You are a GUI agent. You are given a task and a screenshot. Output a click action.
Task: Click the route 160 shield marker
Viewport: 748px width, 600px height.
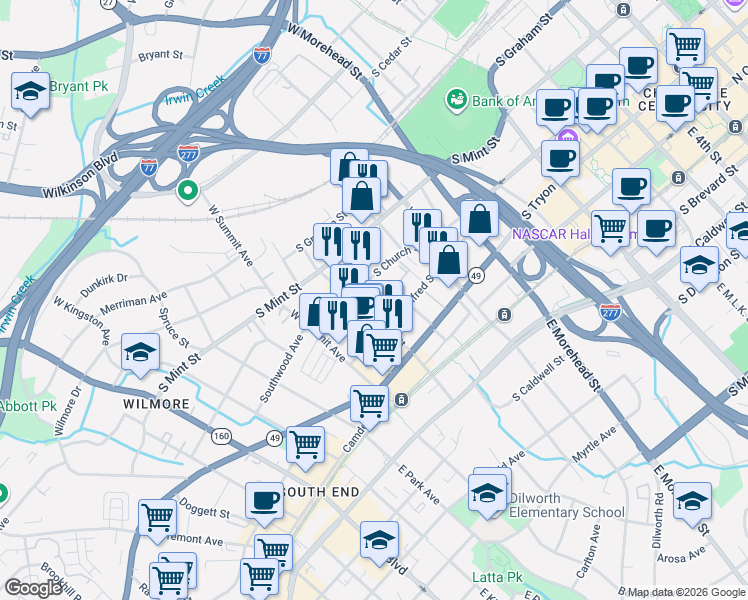pos(221,436)
